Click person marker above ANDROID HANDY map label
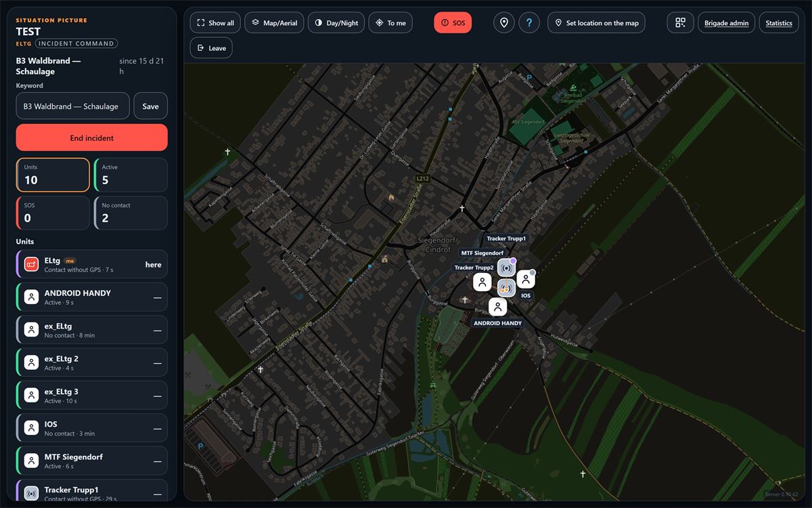The height and width of the screenshot is (508, 812). pos(498,307)
